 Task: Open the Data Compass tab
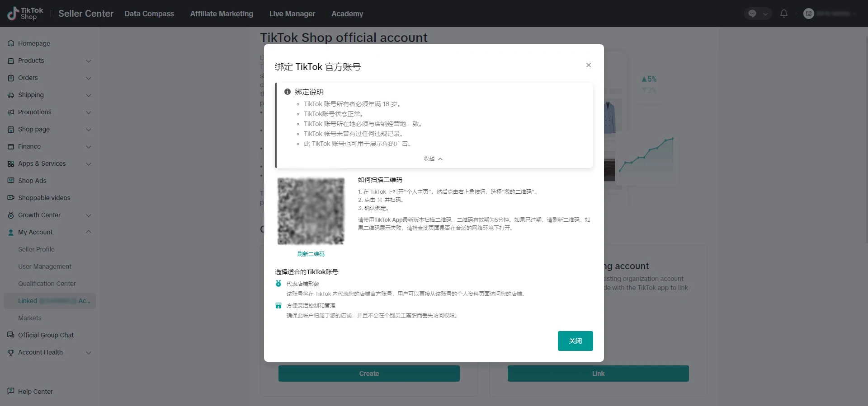[149, 14]
